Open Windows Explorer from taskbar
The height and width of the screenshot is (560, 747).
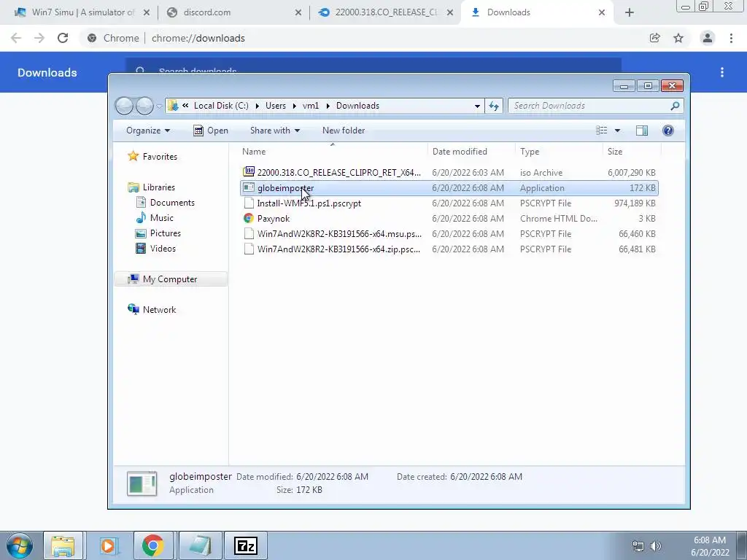(63, 545)
